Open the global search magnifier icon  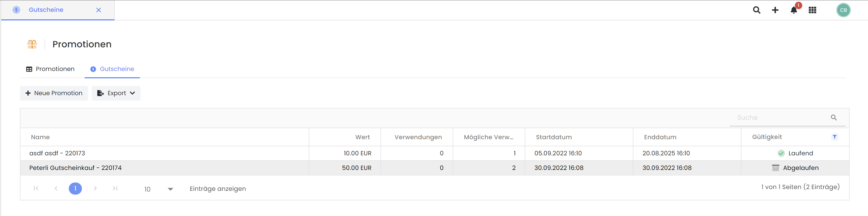pyautogui.click(x=756, y=10)
